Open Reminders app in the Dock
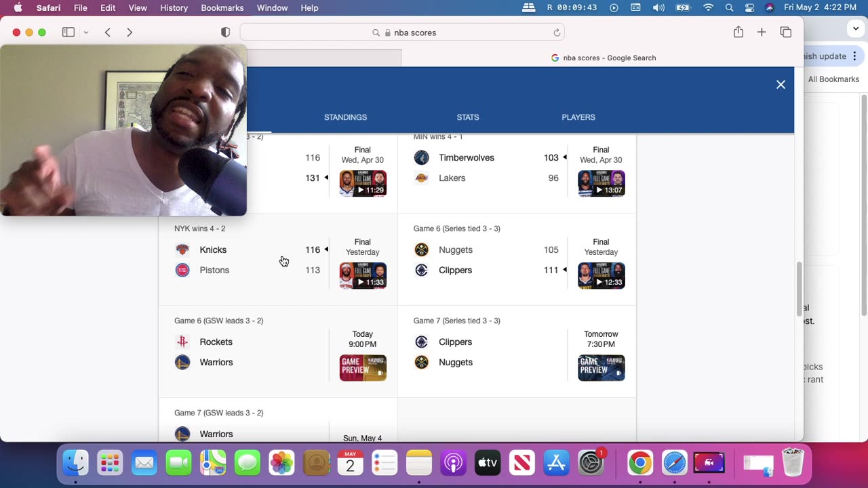Viewport: 868px width, 488px height. tap(384, 463)
